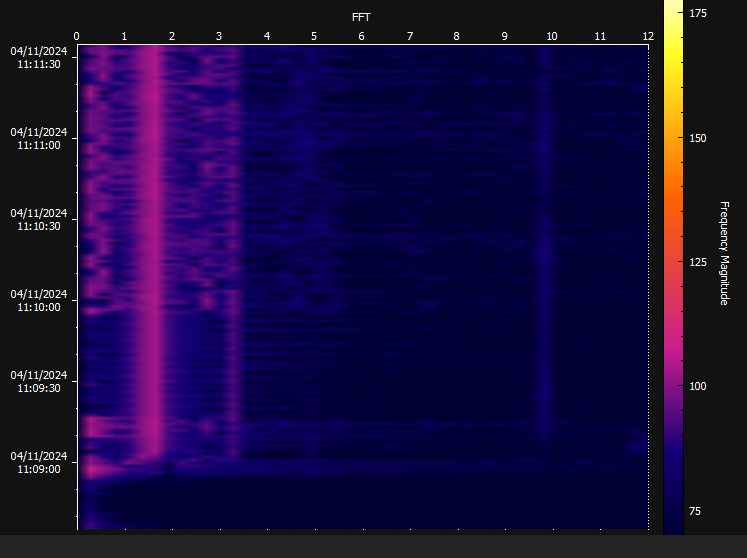The image size is (747, 558).
Task: Select the 11:11:00 timestamp label
Action: (x=39, y=139)
